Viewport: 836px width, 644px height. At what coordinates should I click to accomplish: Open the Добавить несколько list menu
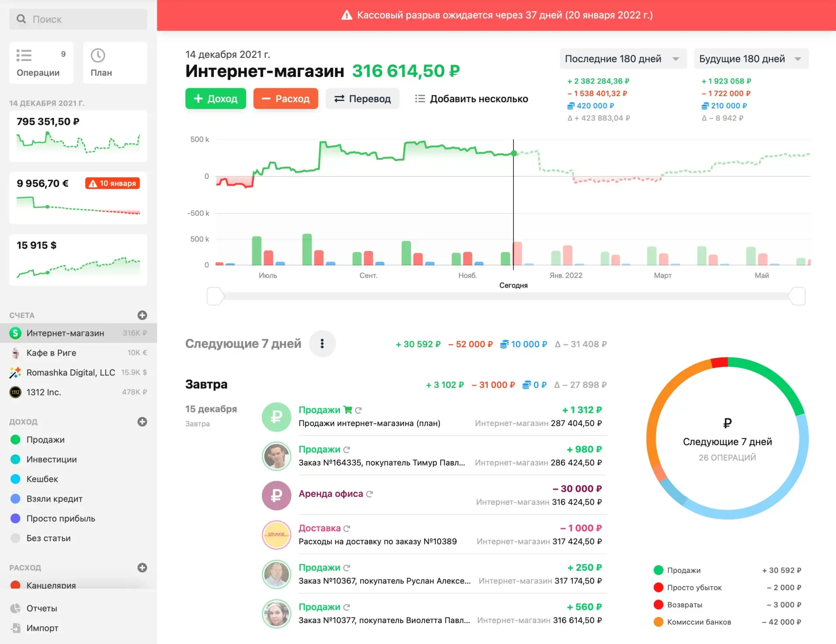pos(472,99)
